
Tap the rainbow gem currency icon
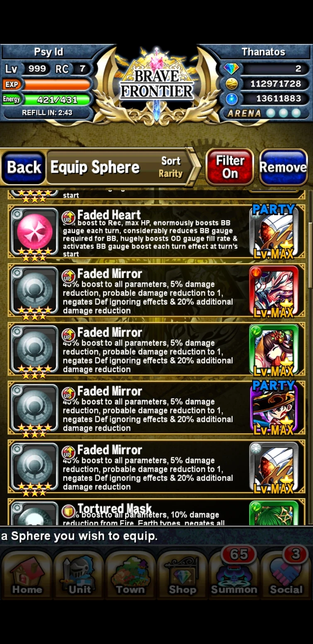[x=231, y=68]
